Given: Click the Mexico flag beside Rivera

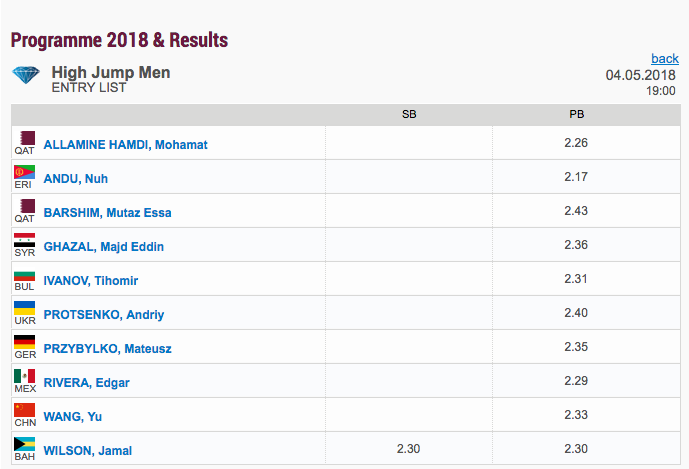Looking at the screenshot, I should coord(24,375).
